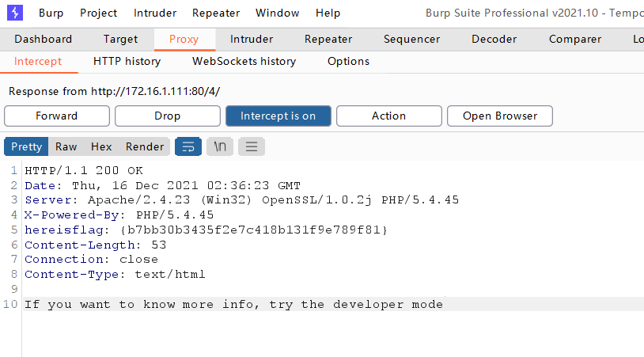
Task: Click the Burp Suite lightning logo icon
Action: tap(15, 13)
